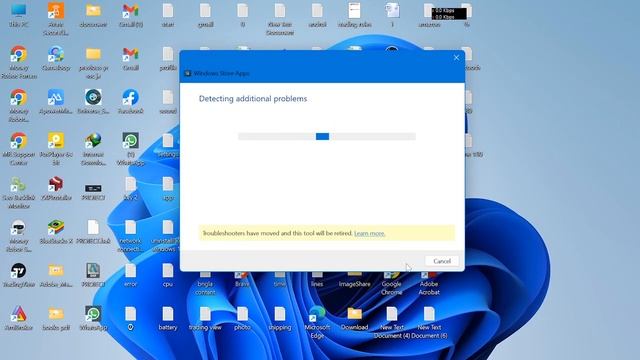
Task: Launch Microsoft Edge from the desktop
Action: coord(317,322)
